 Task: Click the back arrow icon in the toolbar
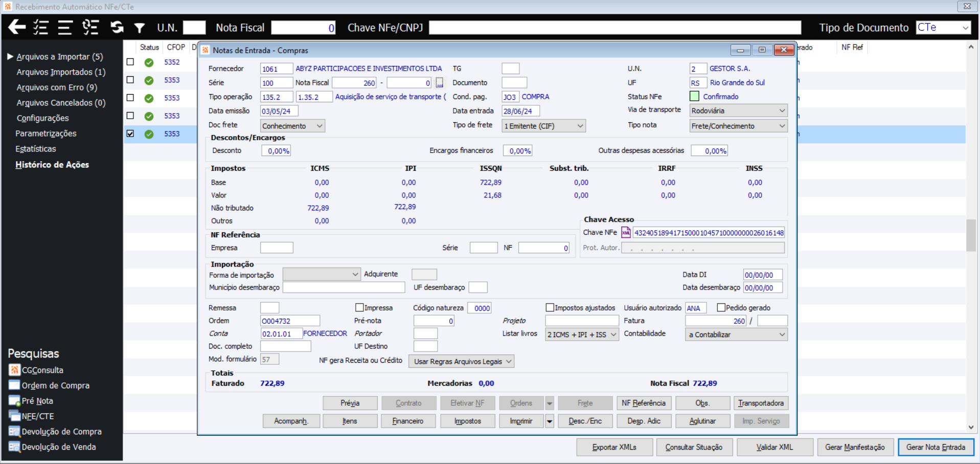tap(17, 27)
